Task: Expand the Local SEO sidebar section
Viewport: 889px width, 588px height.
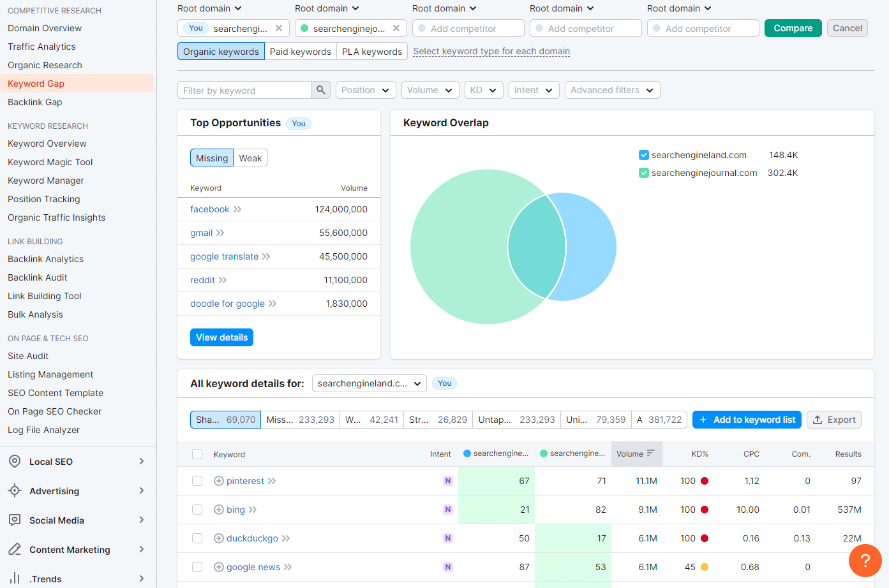Action: pyautogui.click(x=142, y=461)
